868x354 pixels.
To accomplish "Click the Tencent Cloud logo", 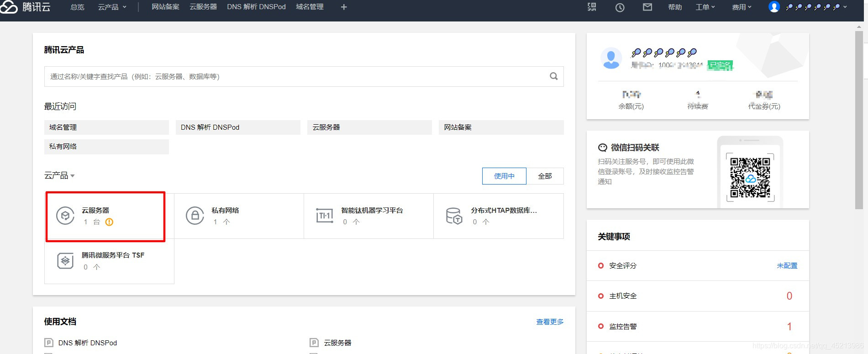I will [25, 7].
